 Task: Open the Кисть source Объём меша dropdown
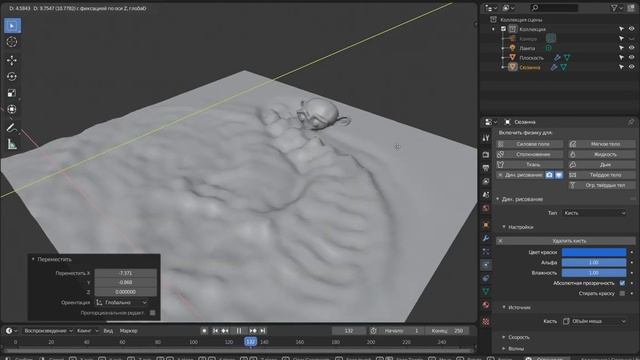click(x=594, y=321)
